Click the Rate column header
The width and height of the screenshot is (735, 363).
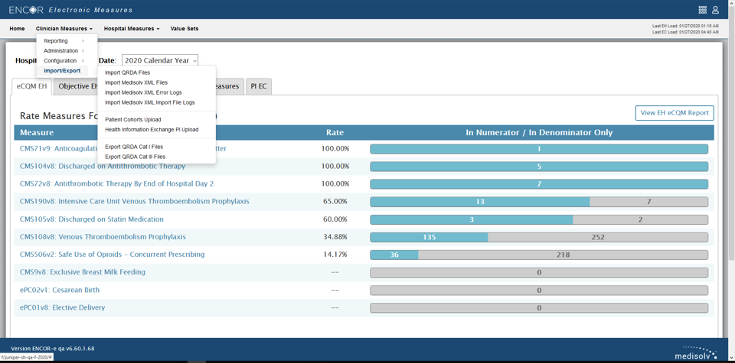(335, 133)
